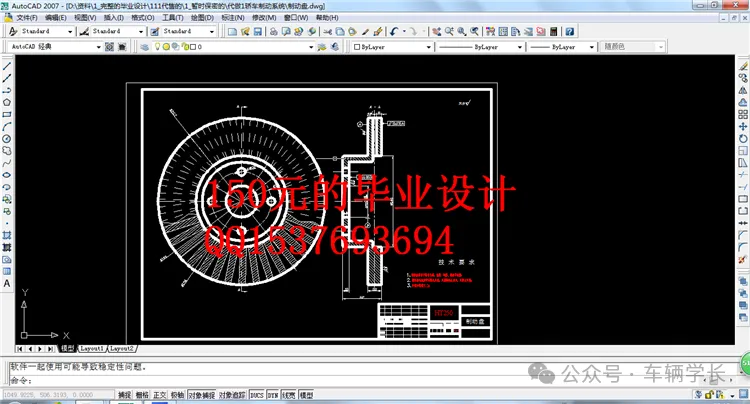Image resolution: width=750 pixels, height=404 pixels.
Task: Select the Ellipse draw tool
Action: [x=7, y=175]
